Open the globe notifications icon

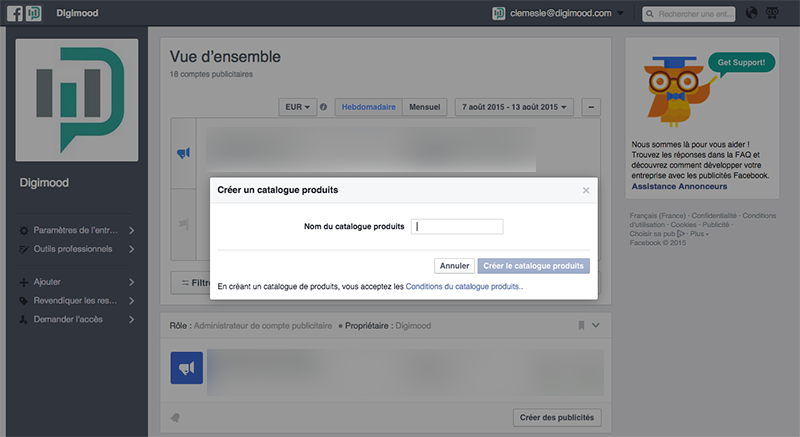(x=752, y=13)
